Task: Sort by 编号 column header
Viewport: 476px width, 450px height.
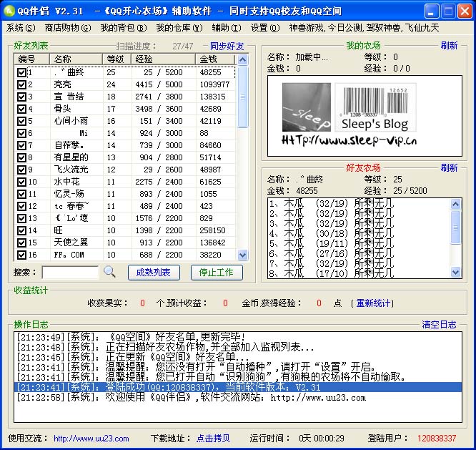Action: tap(31, 59)
